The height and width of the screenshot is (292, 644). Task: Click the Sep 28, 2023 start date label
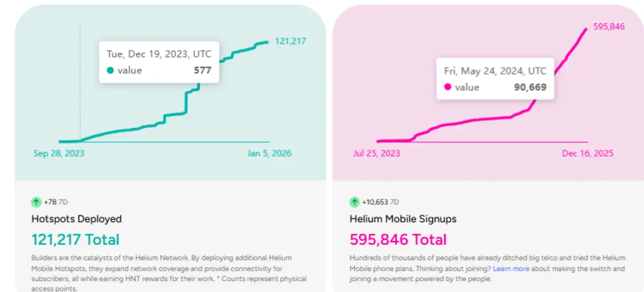[x=59, y=153]
